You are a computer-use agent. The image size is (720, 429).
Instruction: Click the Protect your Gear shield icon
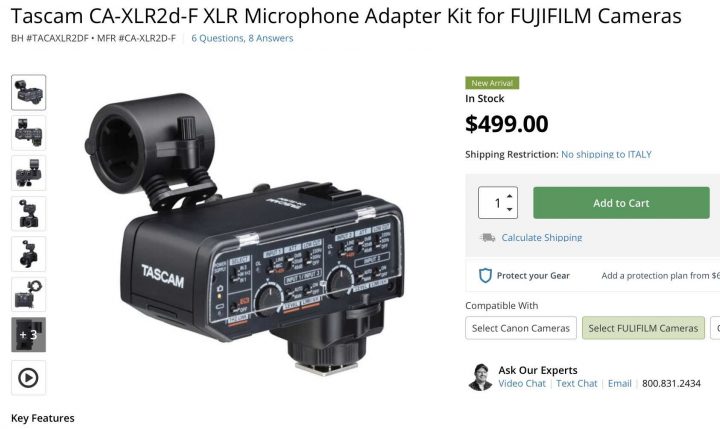[485, 276]
